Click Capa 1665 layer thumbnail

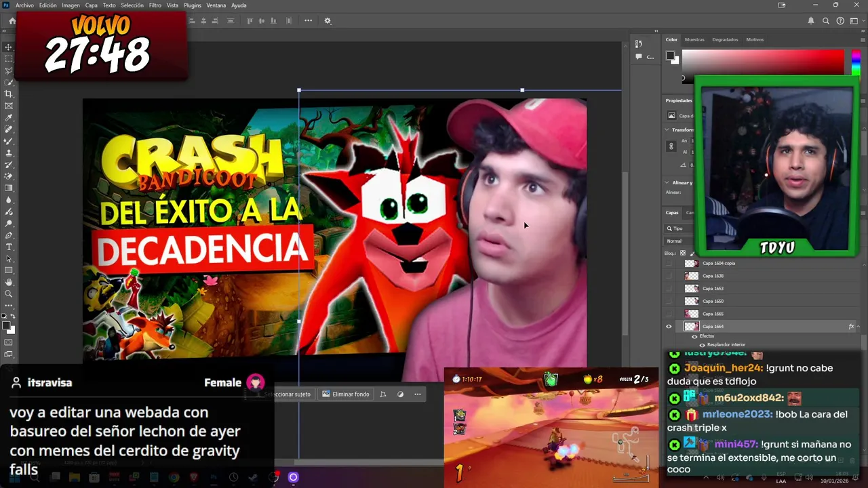(691, 314)
